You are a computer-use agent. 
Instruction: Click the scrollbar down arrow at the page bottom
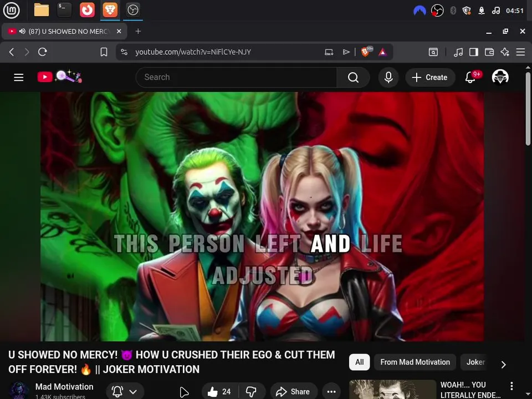[528, 395]
